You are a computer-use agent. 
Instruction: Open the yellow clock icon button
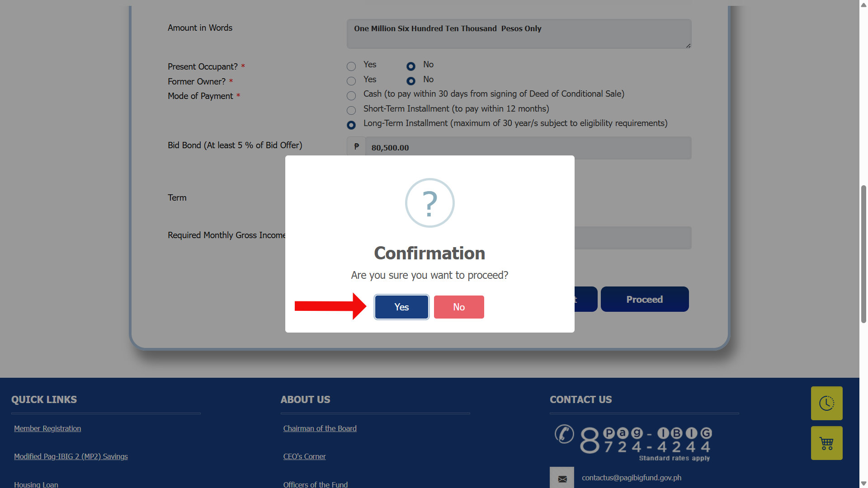tap(826, 403)
